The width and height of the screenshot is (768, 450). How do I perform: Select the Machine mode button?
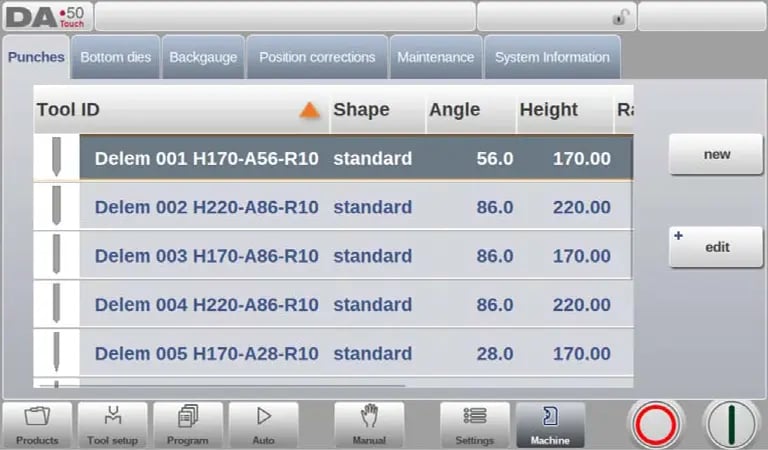[x=550, y=425]
